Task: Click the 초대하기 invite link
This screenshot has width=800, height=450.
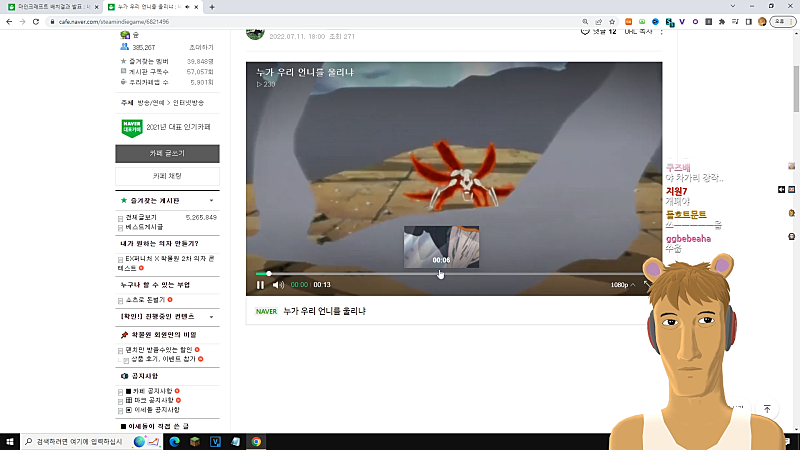Action: point(201,47)
